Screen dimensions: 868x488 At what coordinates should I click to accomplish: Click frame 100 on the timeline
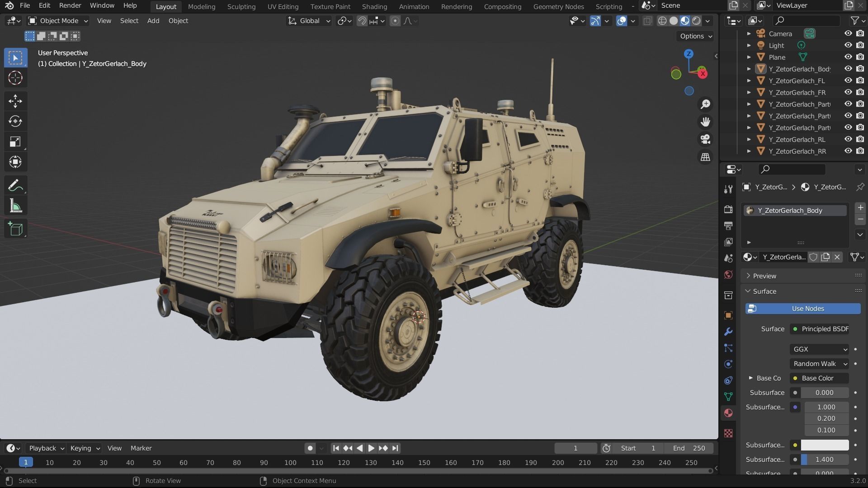click(x=290, y=462)
